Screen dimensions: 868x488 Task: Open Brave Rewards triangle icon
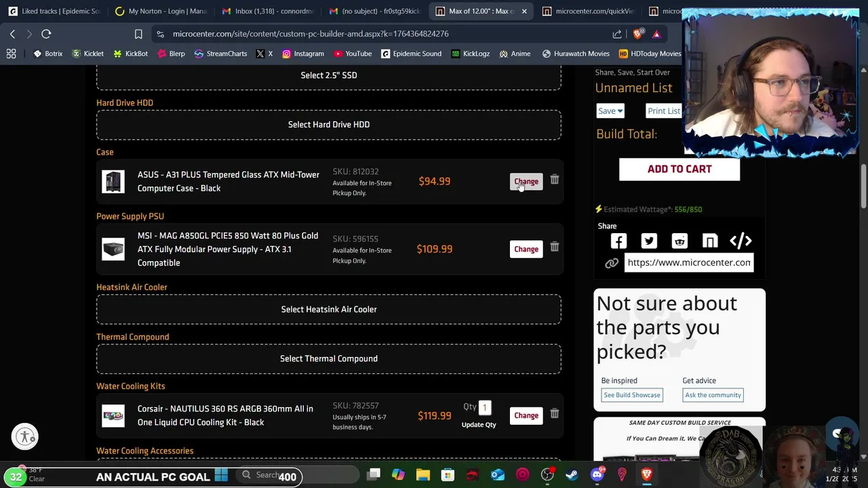click(656, 34)
